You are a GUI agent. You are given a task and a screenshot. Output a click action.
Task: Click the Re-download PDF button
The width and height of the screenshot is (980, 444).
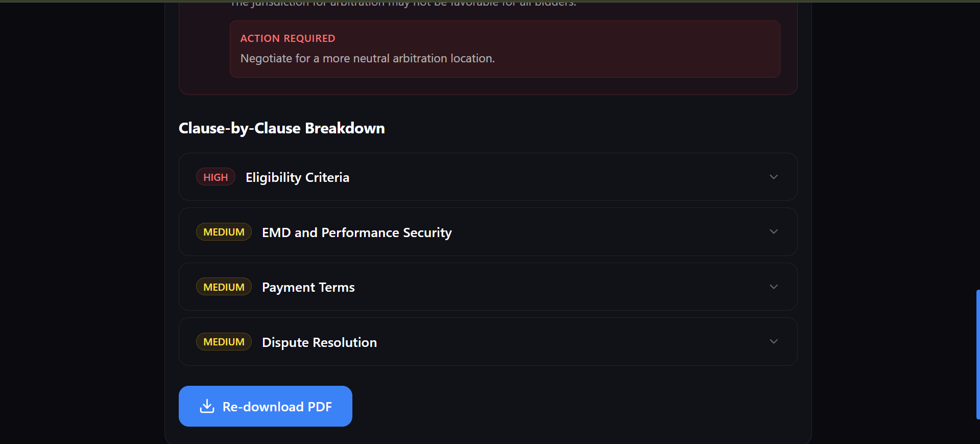265,406
